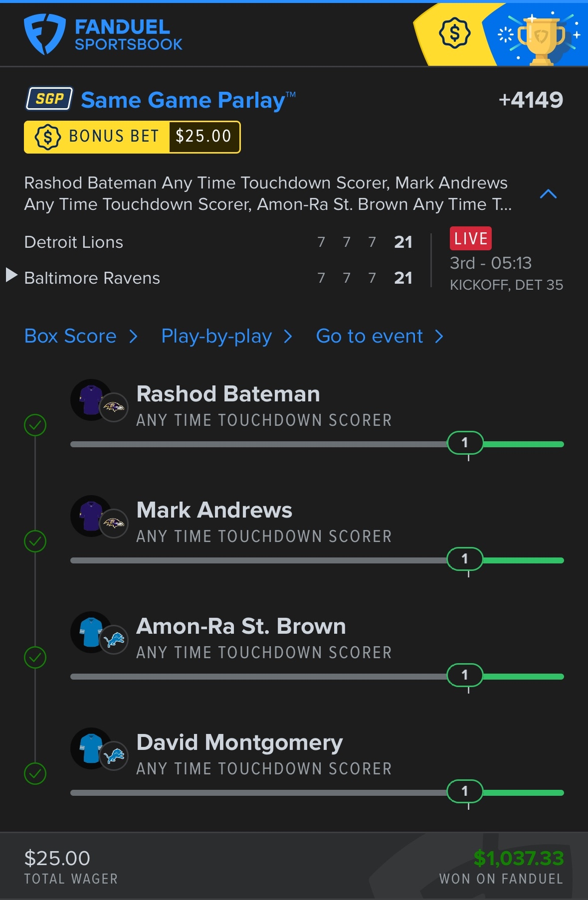Click the green checkmark beside Rashod Bateman
588x900 pixels.
[35, 425]
